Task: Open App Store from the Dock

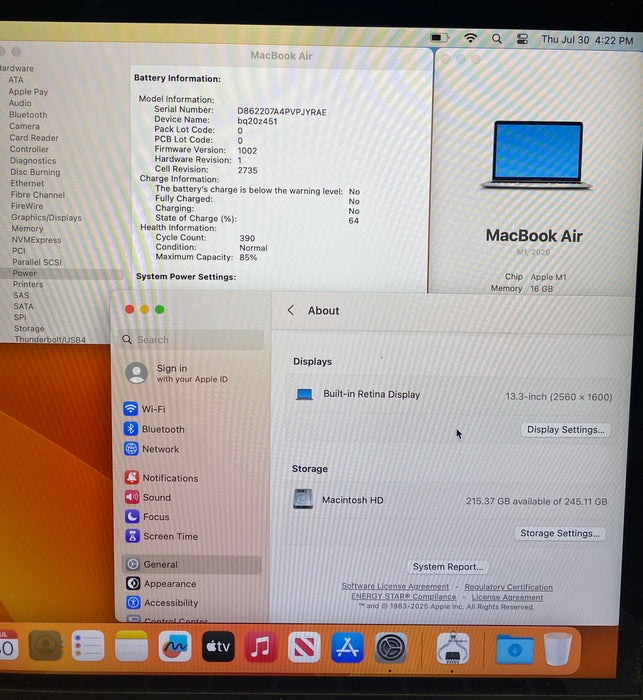Action: [x=347, y=647]
